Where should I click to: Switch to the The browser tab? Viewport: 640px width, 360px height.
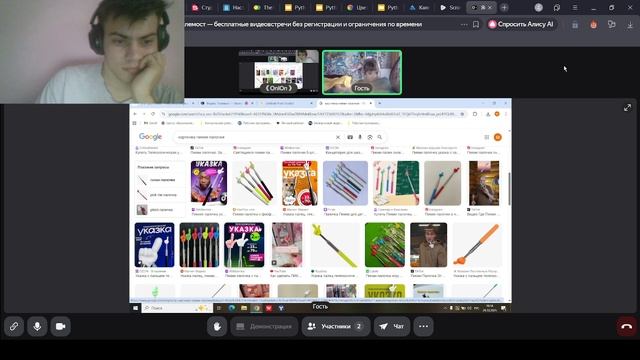coord(263,7)
